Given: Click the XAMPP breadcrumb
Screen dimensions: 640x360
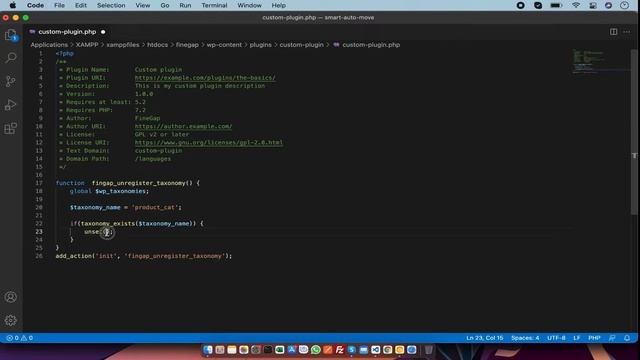Looking at the screenshot, I should point(87,45).
